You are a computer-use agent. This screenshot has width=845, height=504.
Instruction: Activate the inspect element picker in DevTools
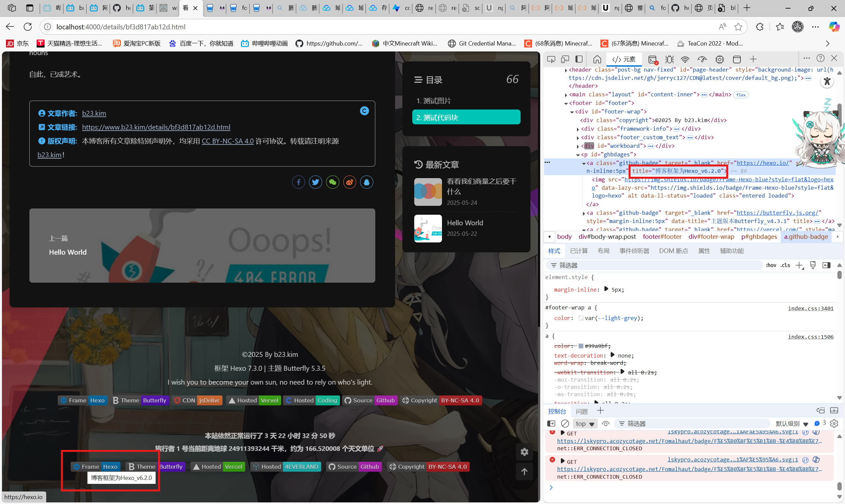(551, 59)
